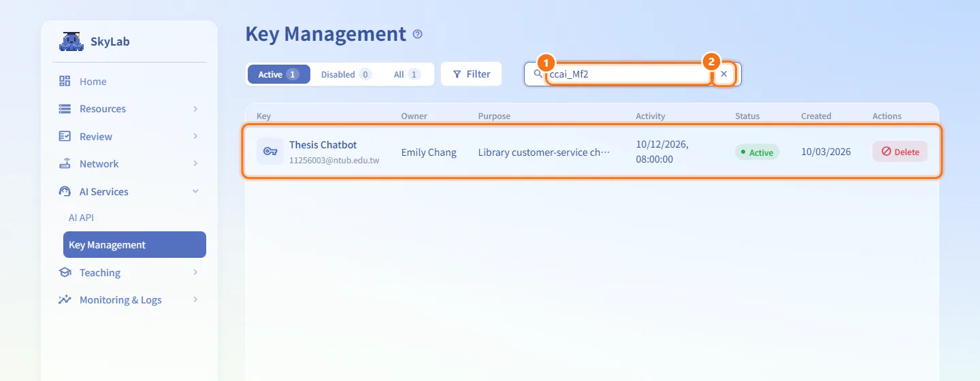The image size is (980, 381).
Task: Click the Activity column header
Action: 651,116
